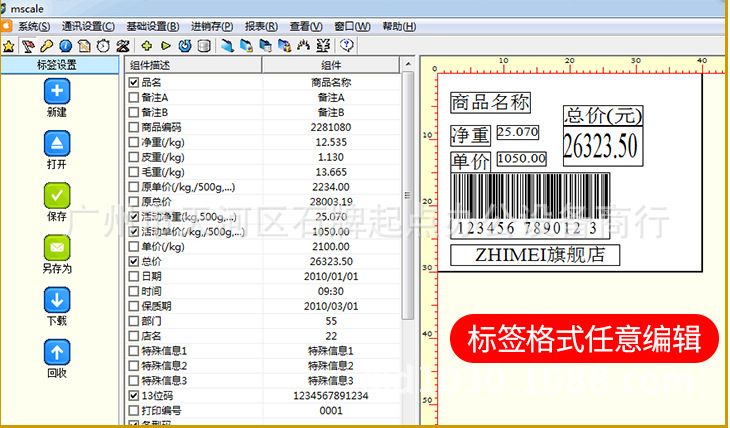Select the 净重 label on the canvas

click(470, 135)
